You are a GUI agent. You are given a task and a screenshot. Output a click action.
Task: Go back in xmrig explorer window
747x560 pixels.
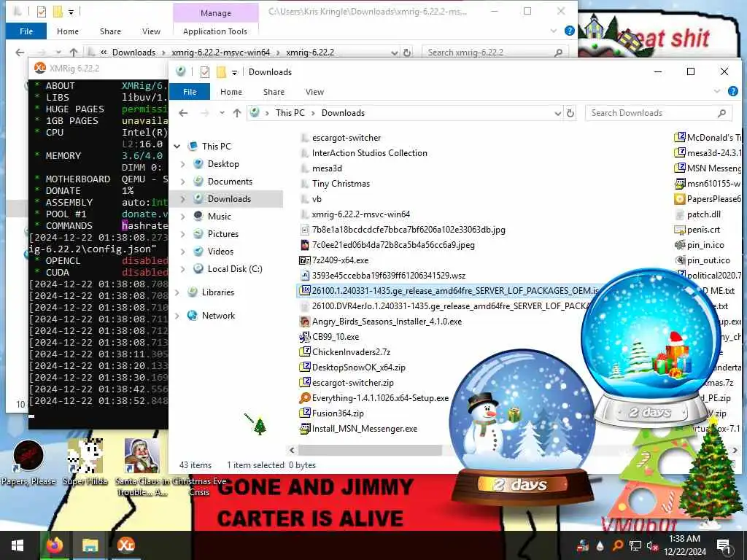pyautogui.click(x=20, y=52)
